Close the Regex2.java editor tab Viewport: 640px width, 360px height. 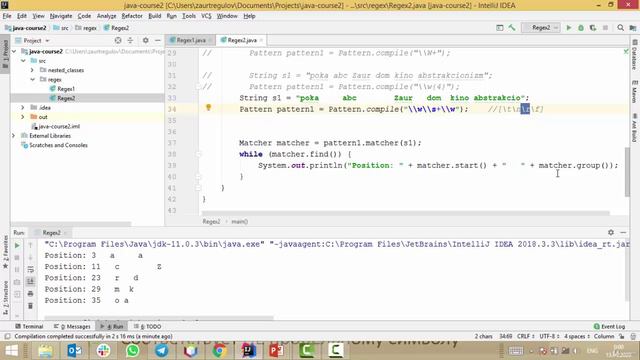tap(261, 40)
